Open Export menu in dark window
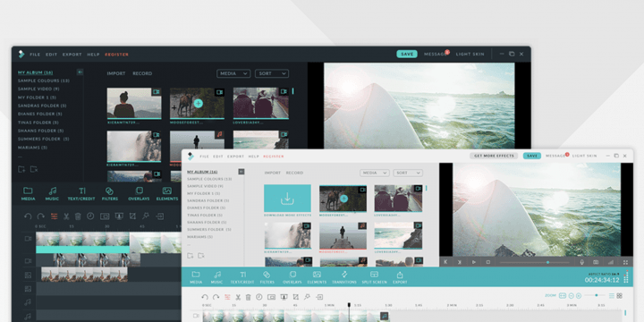The width and height of the screenshot is (644, 322). coord(72,55)
